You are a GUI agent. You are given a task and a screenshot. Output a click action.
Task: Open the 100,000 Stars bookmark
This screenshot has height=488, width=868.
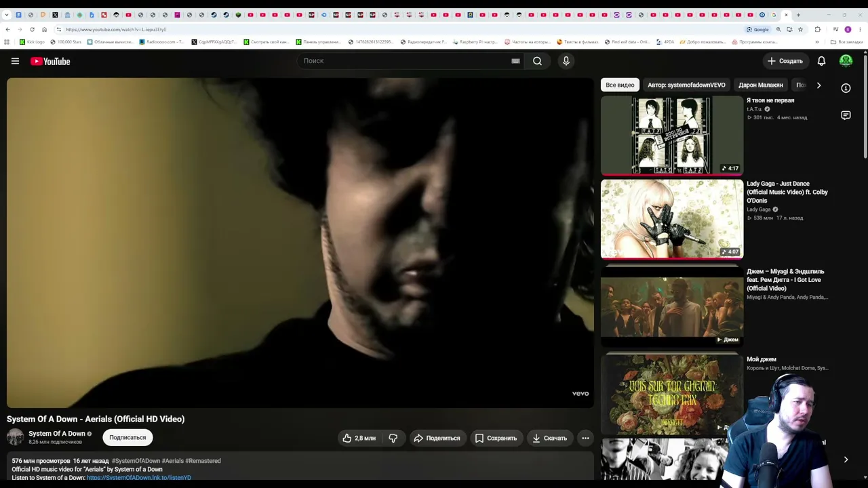click(x=66, y=42)
